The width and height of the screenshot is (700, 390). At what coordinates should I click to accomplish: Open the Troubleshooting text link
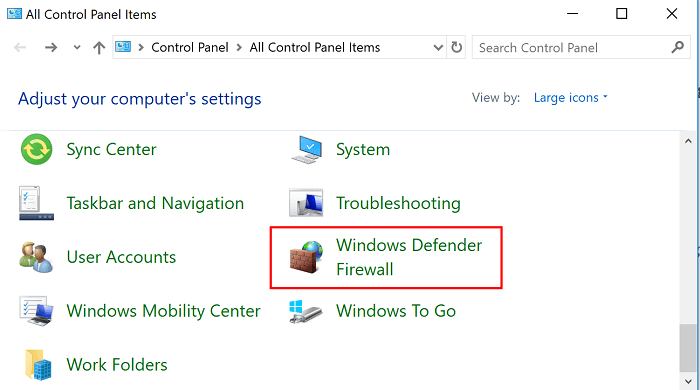point(398,203)
